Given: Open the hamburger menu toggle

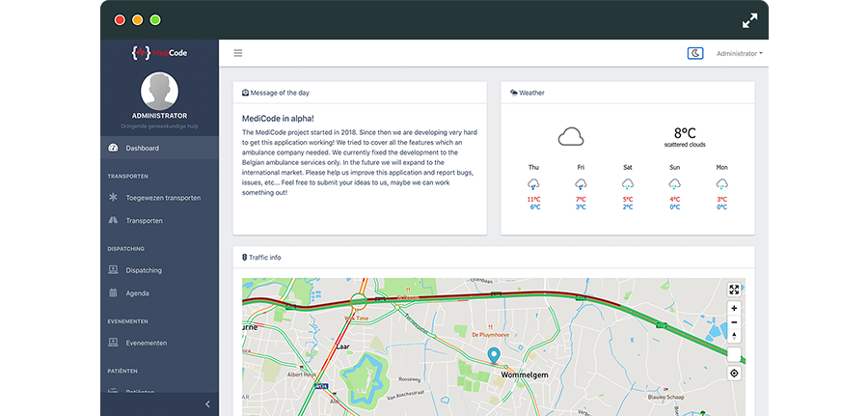Looking at the screenshot, I should pyautogui.click(x=238, y=53).
